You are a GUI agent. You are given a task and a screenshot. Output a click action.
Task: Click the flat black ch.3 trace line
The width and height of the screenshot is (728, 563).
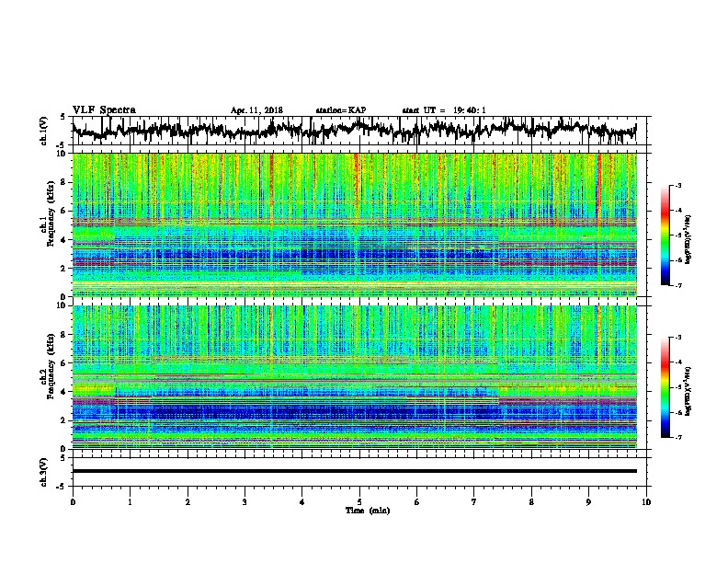pos(354,471)
